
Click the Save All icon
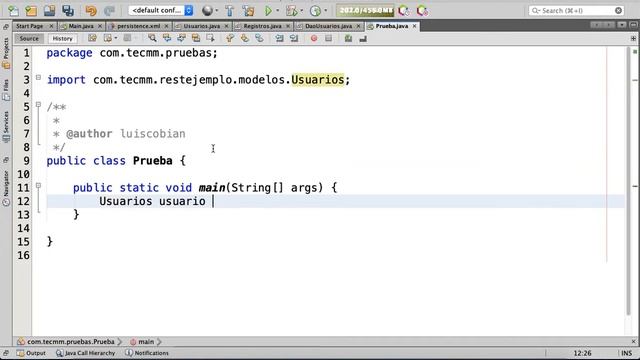pos(68,11)
